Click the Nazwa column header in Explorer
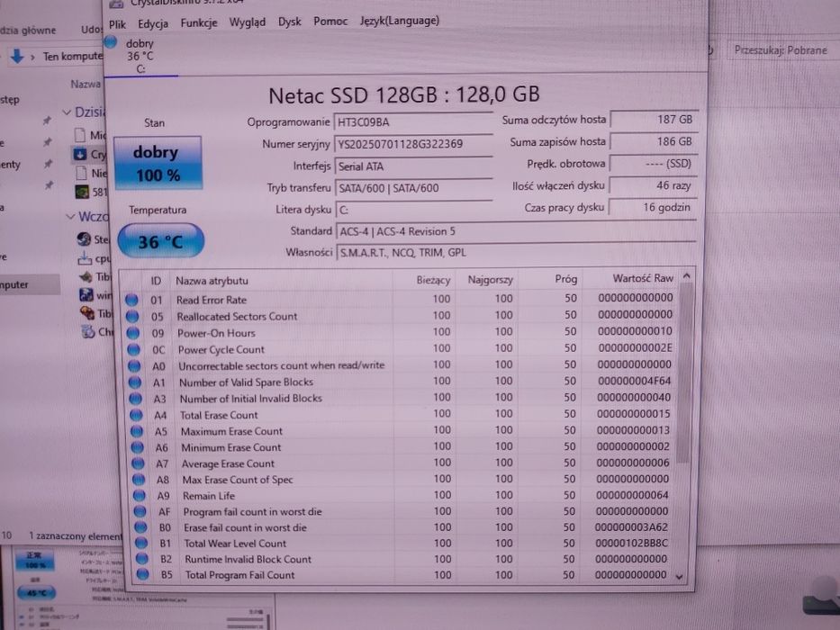 point(86,84)
